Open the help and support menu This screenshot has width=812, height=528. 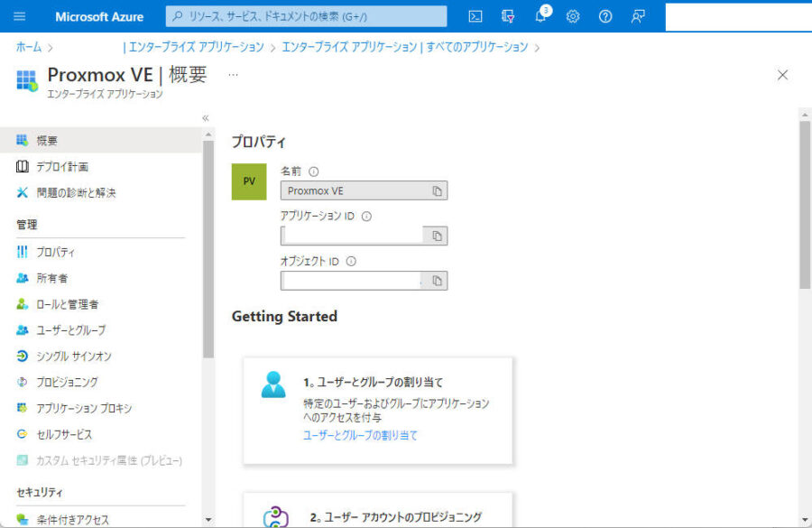click(x=604, y=15)
